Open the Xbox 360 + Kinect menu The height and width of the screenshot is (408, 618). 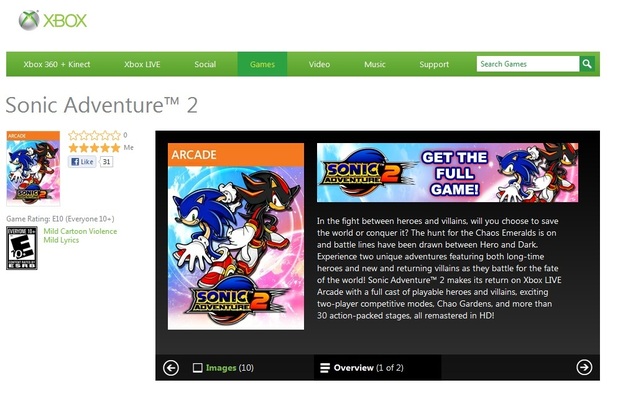click(57, 64)
